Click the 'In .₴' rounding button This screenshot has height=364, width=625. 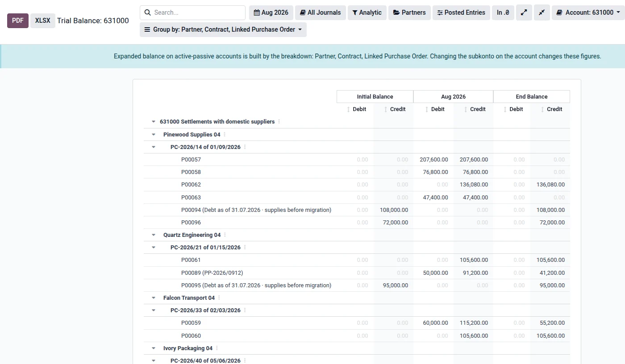[x=503, y=12]
